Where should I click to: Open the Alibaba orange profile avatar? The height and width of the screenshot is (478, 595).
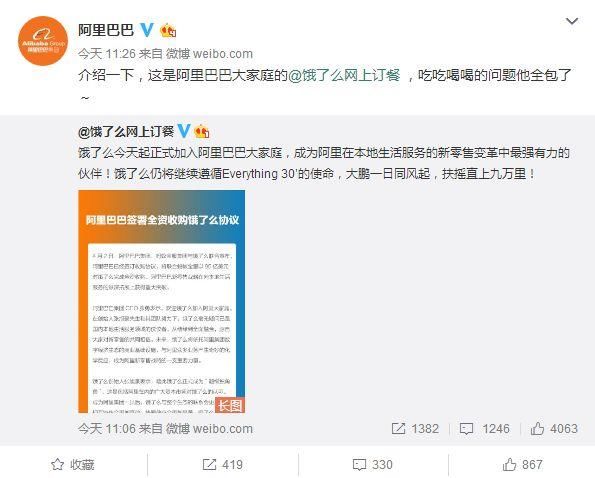click(43, 41)
